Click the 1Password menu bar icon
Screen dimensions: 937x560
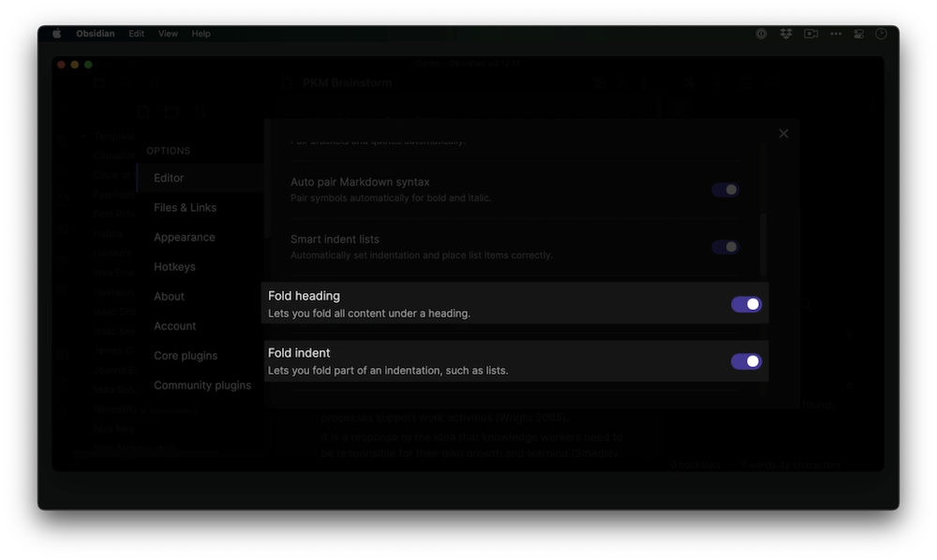click(x=761, y=34)
